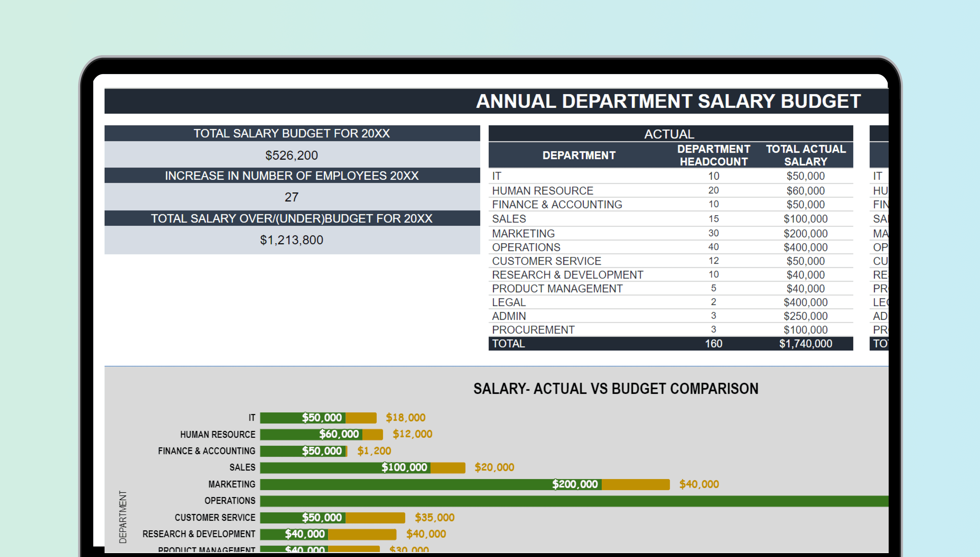The image size is (980, 557).
Task: Click the Annual Department Salary Budget title
Action: (x=668, y=101)
